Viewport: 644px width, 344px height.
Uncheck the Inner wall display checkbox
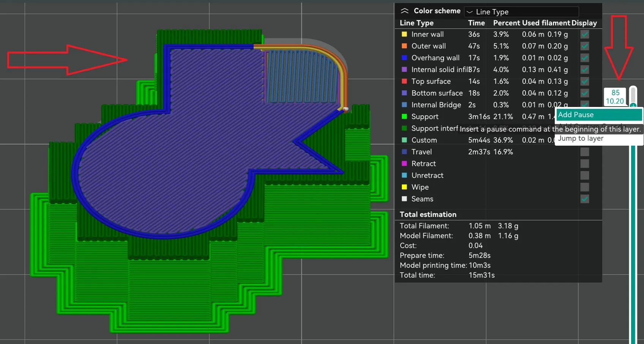(585, 34)
